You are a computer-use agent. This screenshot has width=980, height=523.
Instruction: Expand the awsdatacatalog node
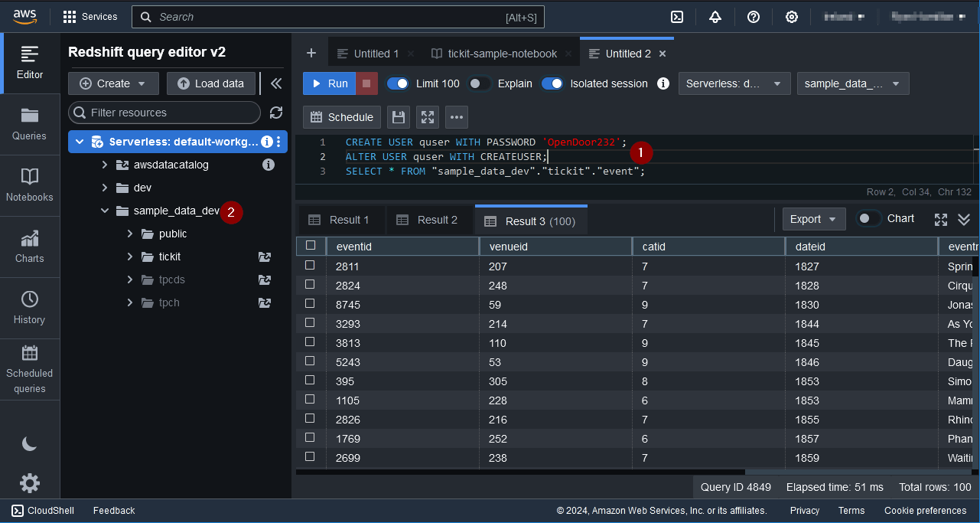[x=105, y=165]
